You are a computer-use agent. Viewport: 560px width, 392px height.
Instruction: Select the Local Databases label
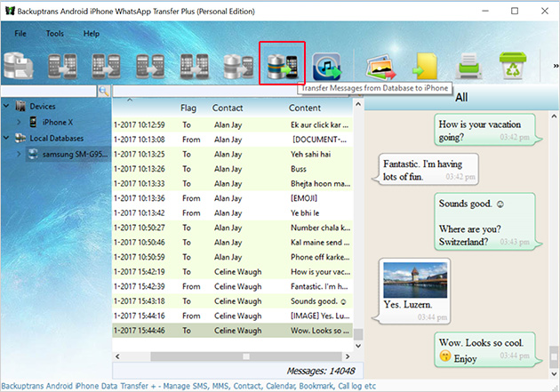tap(56, 138)
